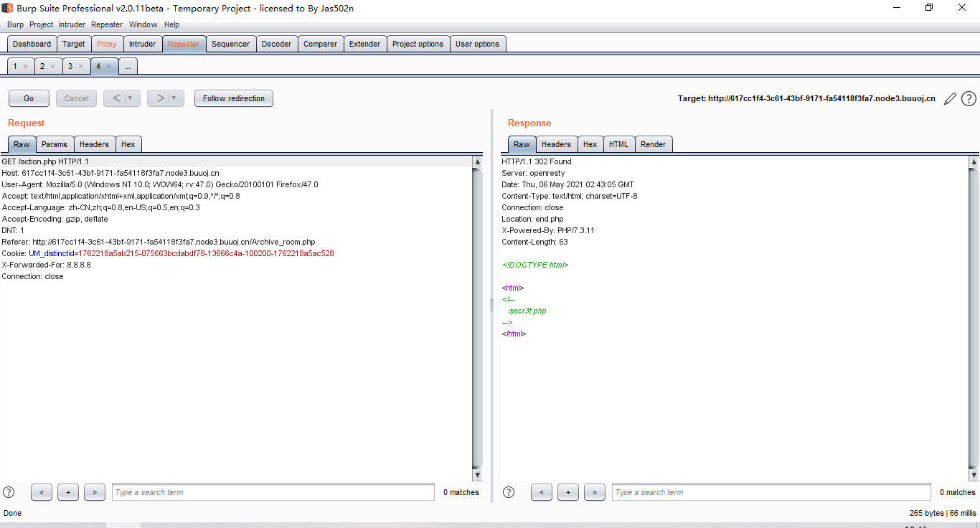The width and height of the screenshot is (980, 528).
Task: Click request search next match button
Action: pyautogui.click(x=95, y=492)
